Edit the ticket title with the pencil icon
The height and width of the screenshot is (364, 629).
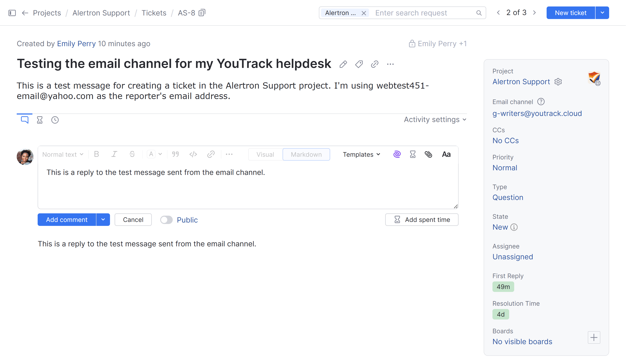343,64
